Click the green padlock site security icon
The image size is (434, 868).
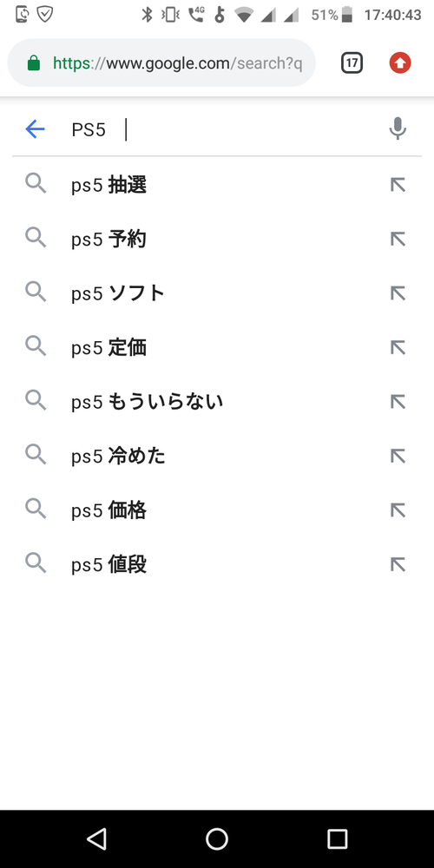[34, 63]
